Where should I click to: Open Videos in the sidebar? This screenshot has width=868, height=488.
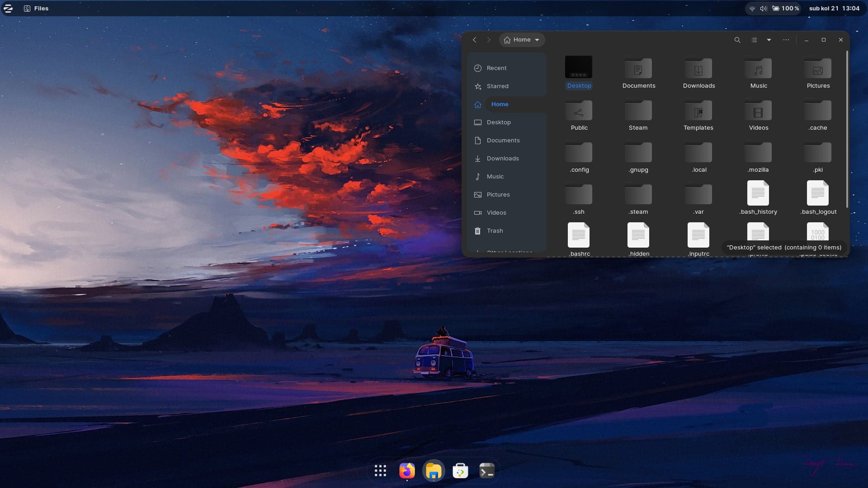point(507,212)
